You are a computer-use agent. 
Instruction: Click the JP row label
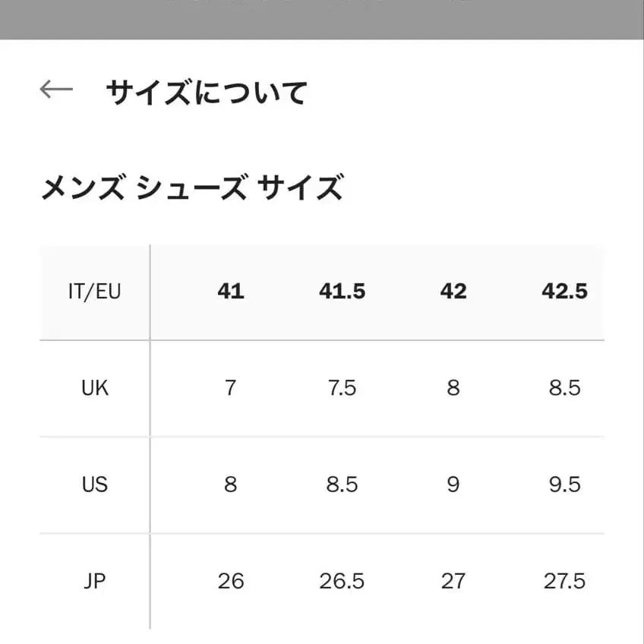(x=93, y=581)
